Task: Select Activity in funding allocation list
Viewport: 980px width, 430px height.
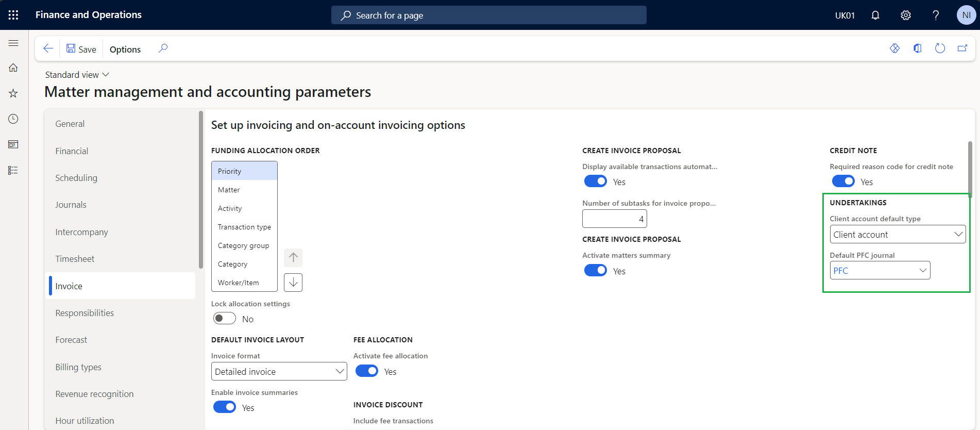Action: (x=244, y=208)
